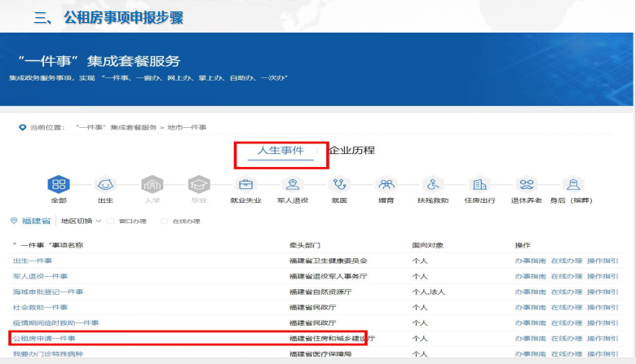This screenshot has width=636, height=364.
Task: Open the 住房出行 housing category icon
Action: [479, 186]
